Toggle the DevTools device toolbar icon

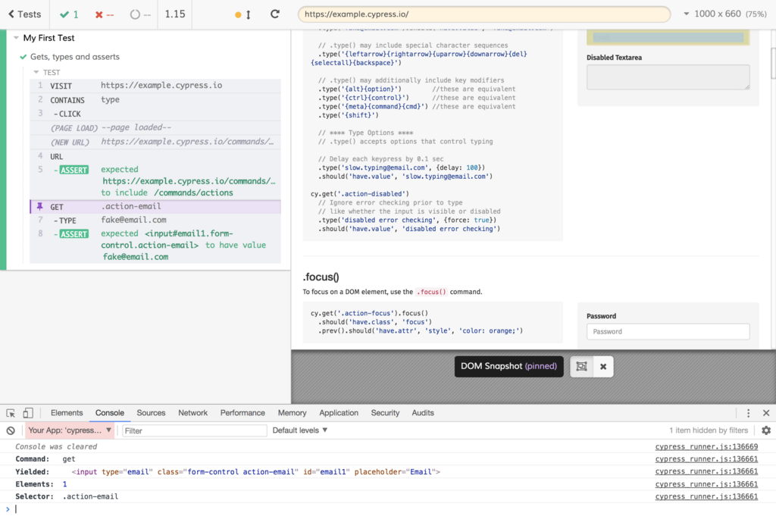point(28,413)
